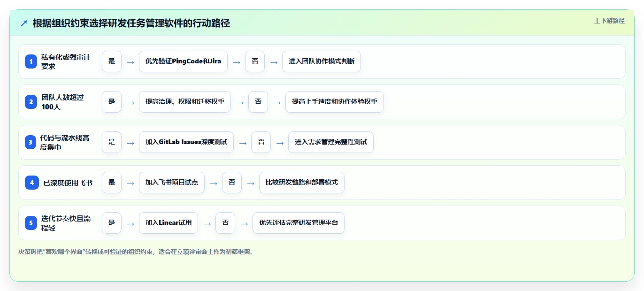Click the footnote starting with 决策树把
This screenshot has height=291, width=644.
click(x=137, y=252)
